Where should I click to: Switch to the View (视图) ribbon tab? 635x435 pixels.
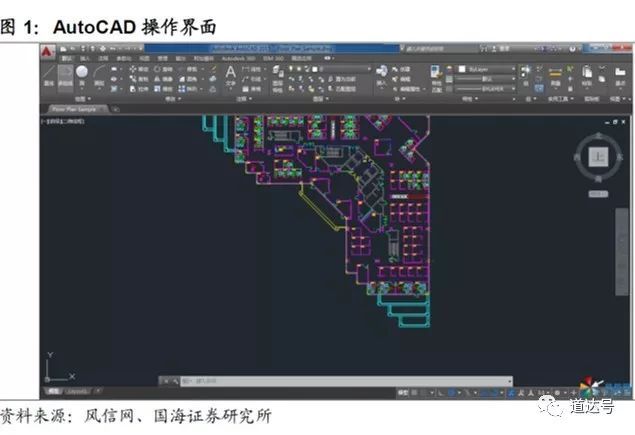[144, 59]
